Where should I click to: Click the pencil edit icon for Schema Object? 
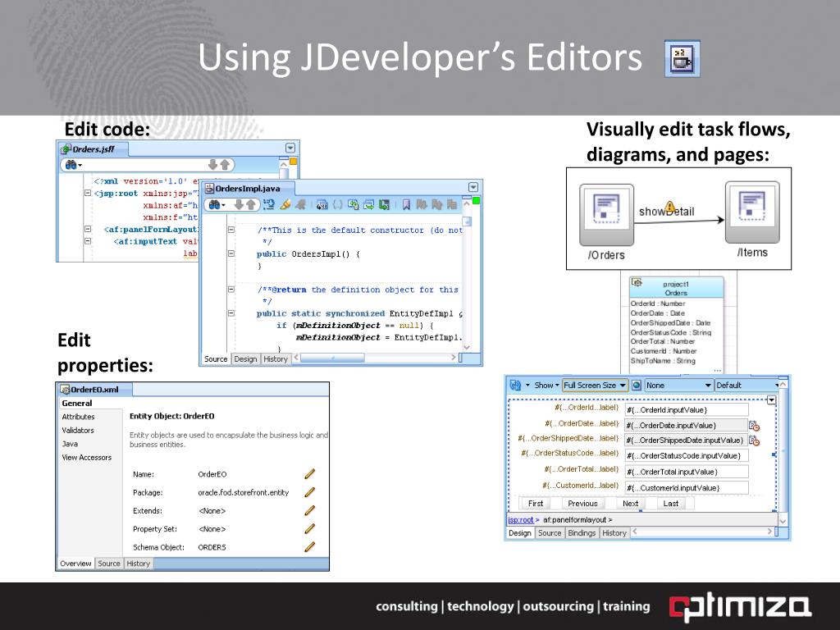point(309,547)
